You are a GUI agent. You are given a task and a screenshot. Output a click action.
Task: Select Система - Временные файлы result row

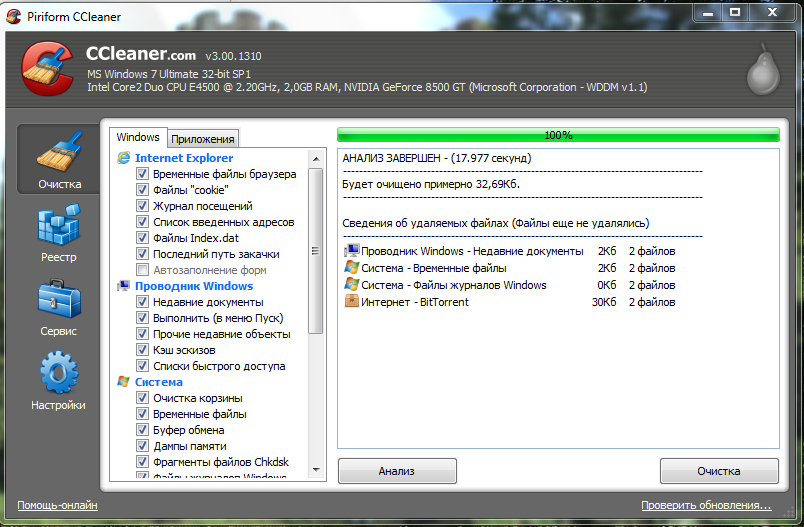coord(510,268)
